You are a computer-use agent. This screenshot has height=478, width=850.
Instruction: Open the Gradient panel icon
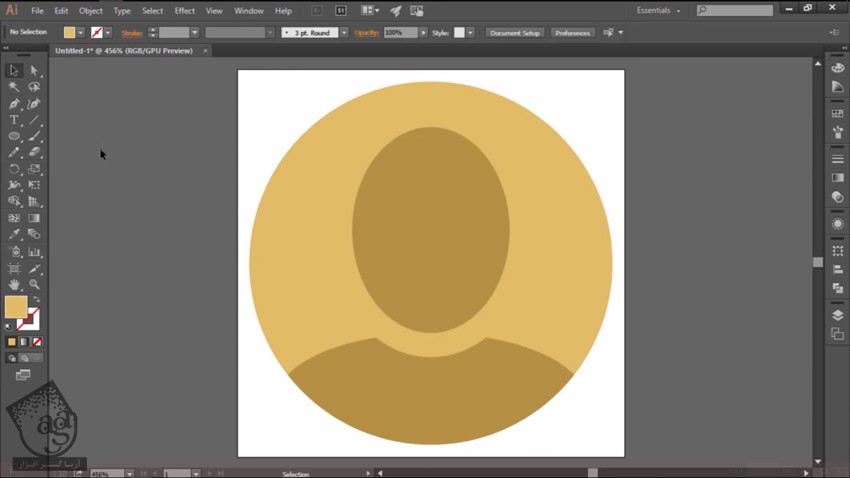pos(838,178)
